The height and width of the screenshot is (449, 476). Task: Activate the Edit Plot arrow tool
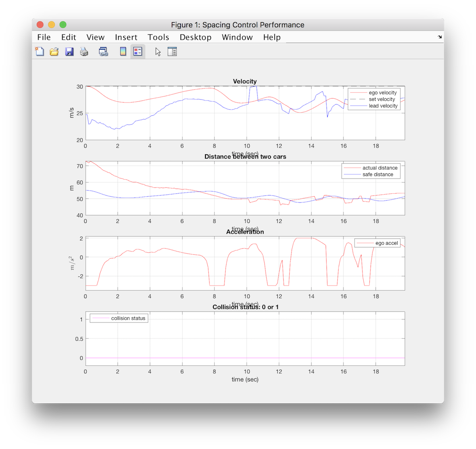(x=158, y=52)
